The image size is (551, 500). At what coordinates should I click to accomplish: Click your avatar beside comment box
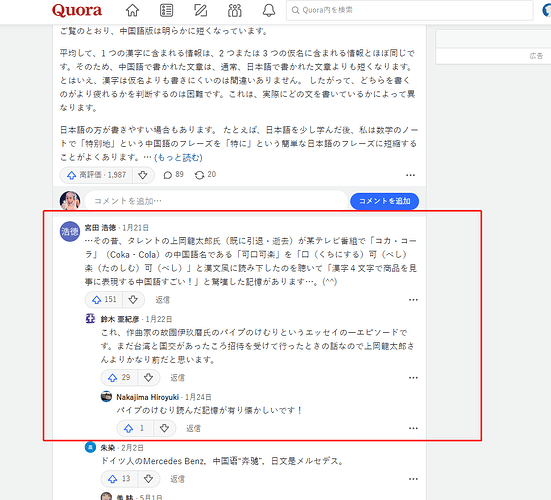70,201
